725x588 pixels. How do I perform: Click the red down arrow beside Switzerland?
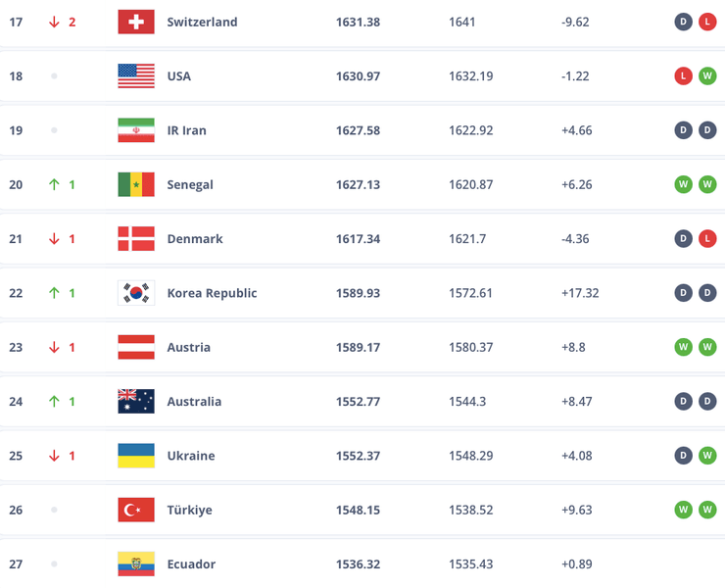point(54,22)
